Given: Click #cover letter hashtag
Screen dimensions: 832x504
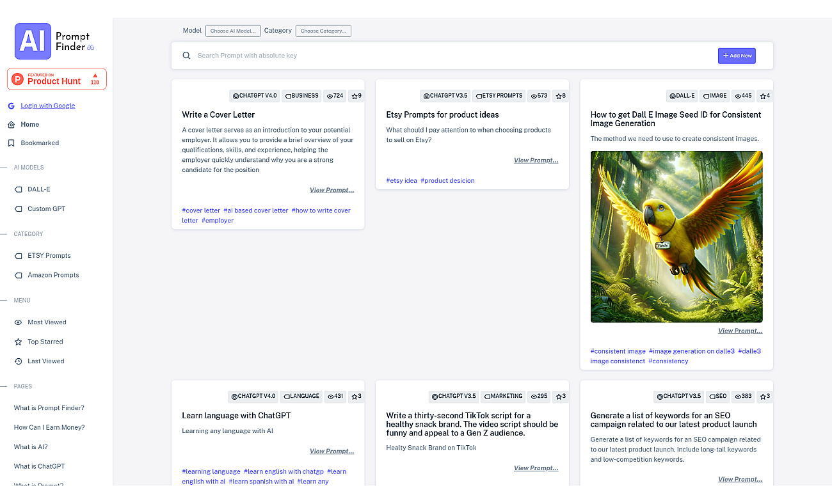Looking at the screenshot, I should coord(201,210).
